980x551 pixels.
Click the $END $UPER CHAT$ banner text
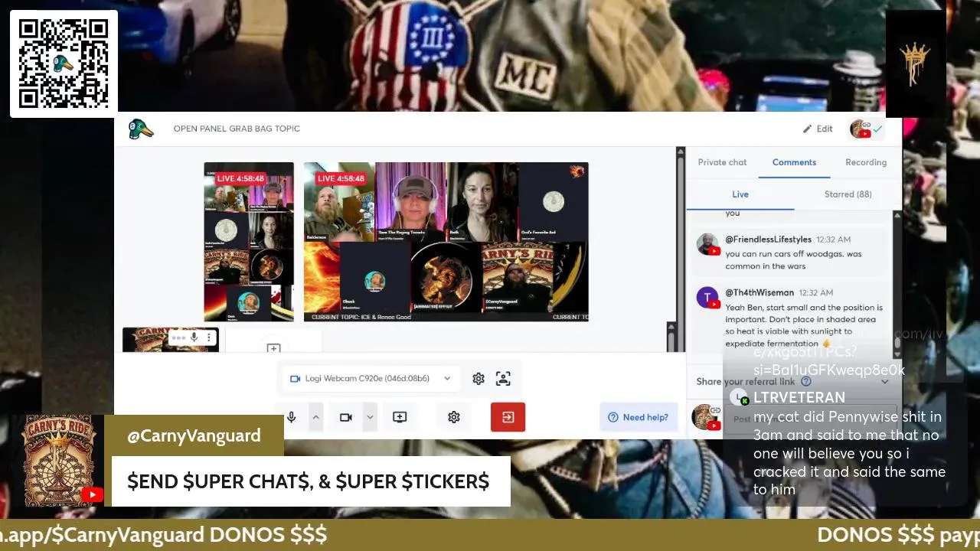[x=308, y=481]
